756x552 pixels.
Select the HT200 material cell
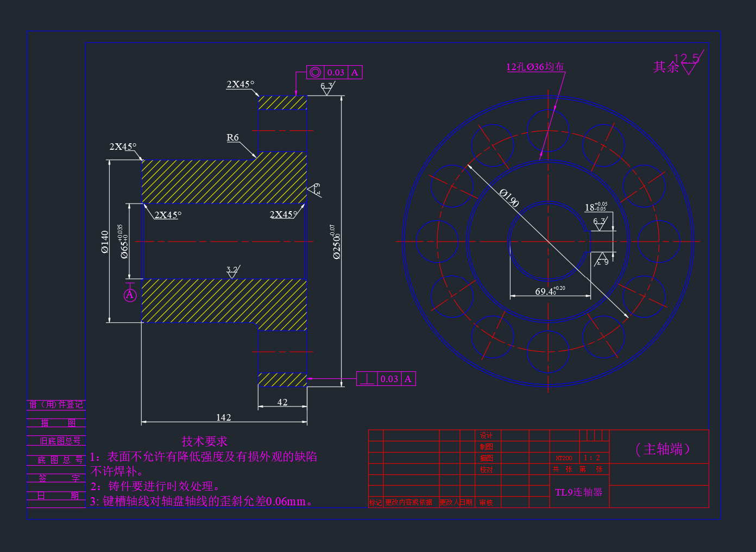(x=564, y=458)
